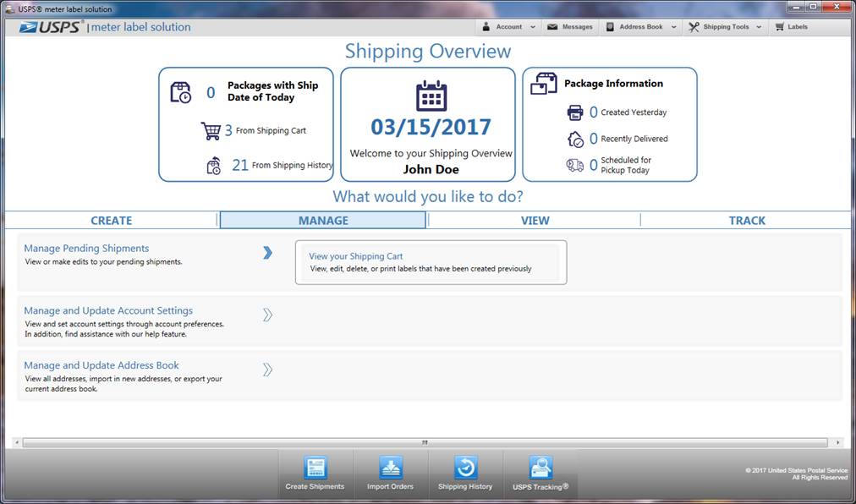Image resolution: width=856 pixels, height=504 pixels.
Task: Expand Manage Pending Shipments chevron
Action: tap(267, 252)
